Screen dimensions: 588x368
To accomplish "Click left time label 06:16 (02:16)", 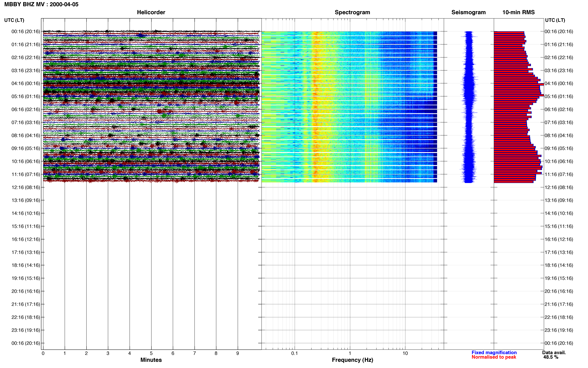I will tap(26, 109).
